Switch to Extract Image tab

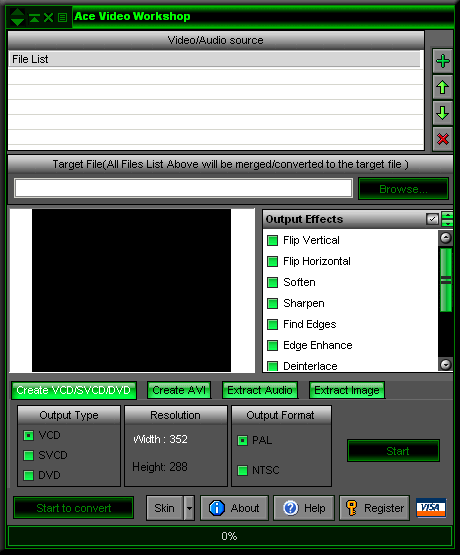[347, 390]
